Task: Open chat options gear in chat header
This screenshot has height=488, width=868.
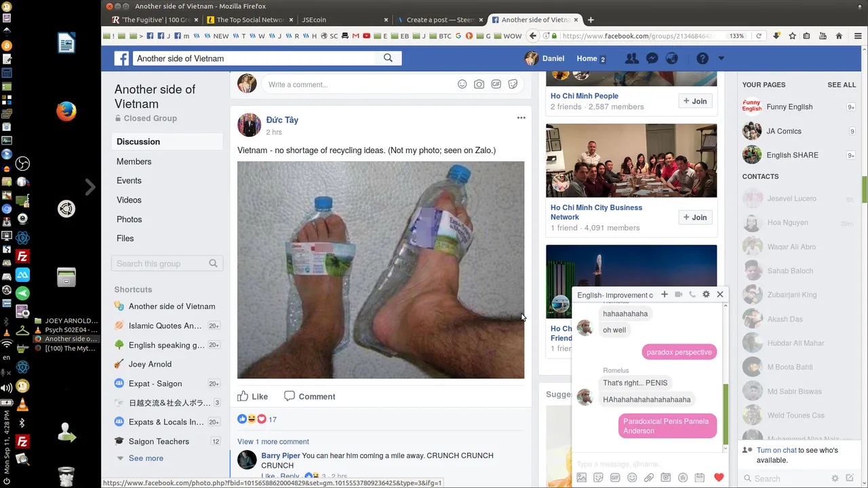Action: [706, 294]
